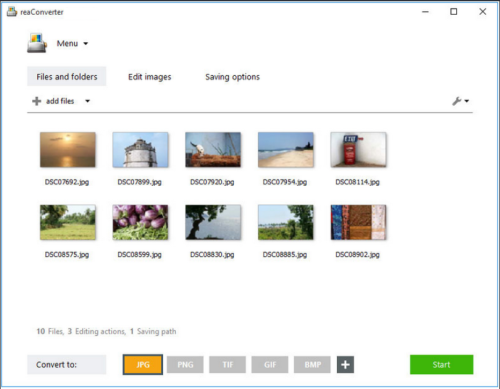Enable GIF output format

click(x=270, y=365)
